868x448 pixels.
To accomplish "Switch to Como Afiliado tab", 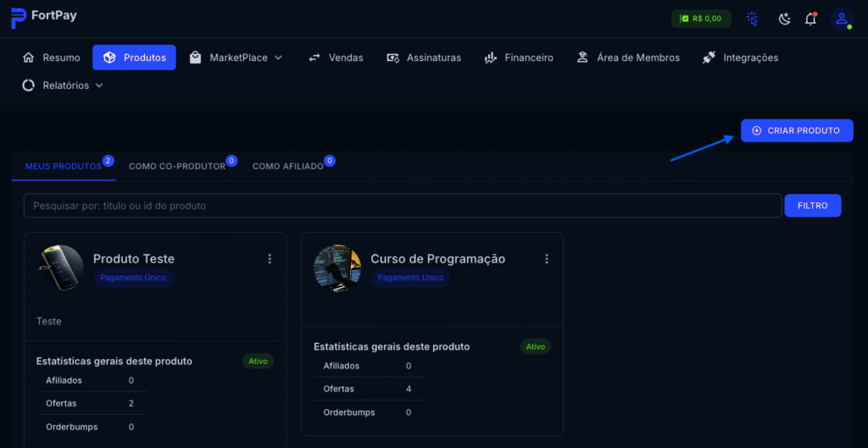I will tap(288, 167).
